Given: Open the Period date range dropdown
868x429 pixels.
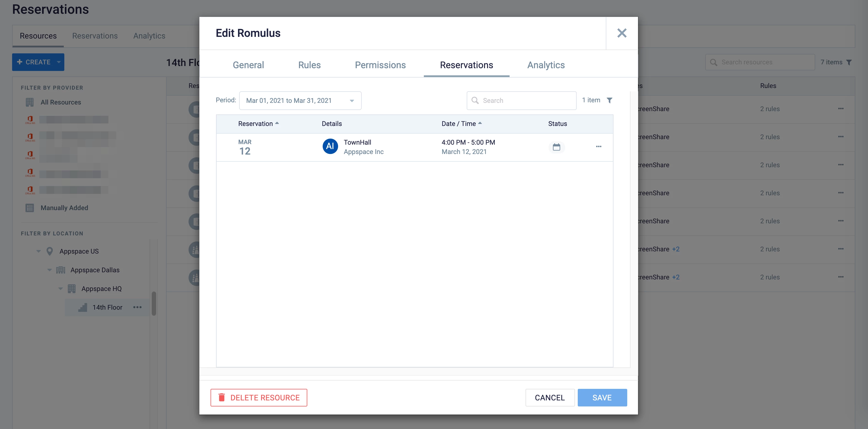Looking at the screenshot, I should pos(300,101).
